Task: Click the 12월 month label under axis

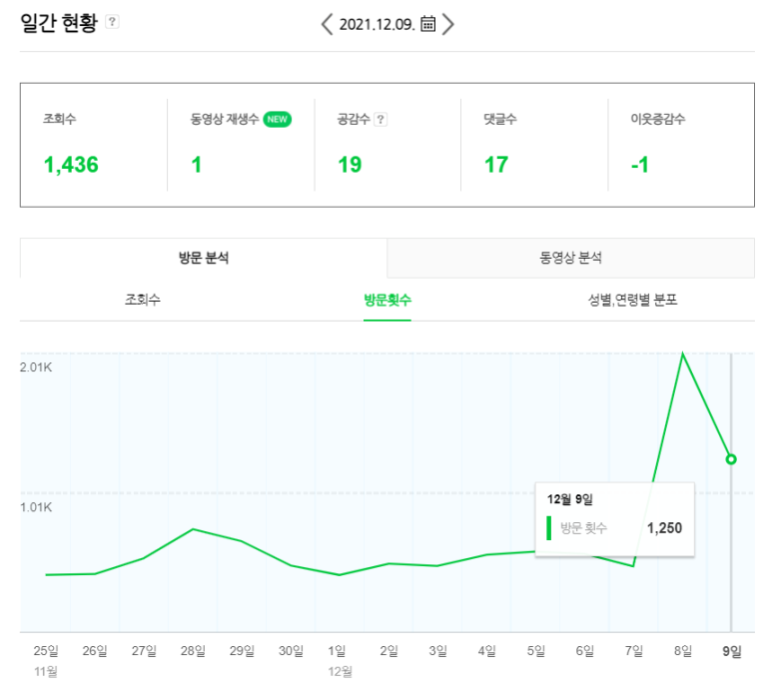Action: pyautogui.click(x=341, y=671)
